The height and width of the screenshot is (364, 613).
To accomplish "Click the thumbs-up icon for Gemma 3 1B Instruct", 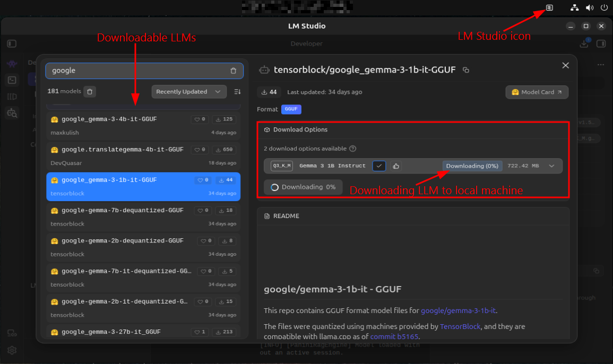I will [x=395, y=166].
